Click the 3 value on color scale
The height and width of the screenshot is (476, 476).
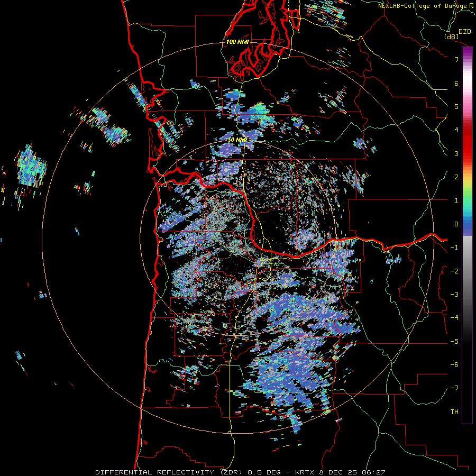coord(456,153)
